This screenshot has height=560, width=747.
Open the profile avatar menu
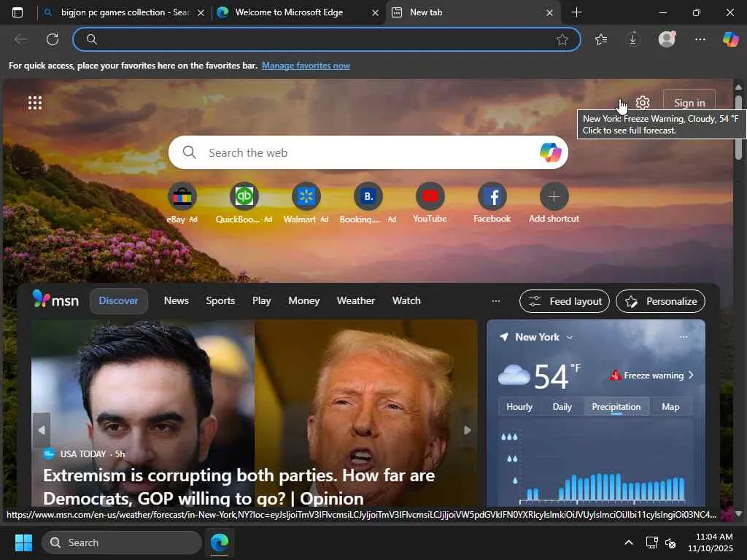point(667,39)
